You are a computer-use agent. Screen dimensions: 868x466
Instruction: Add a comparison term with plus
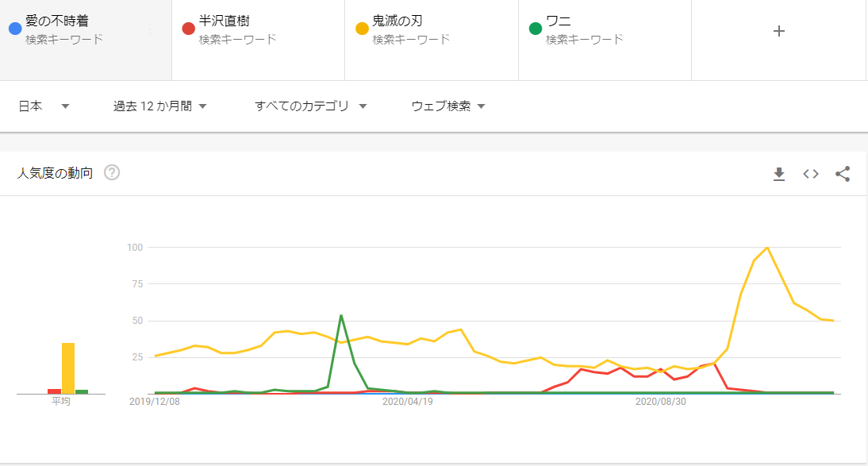(778, 31)
